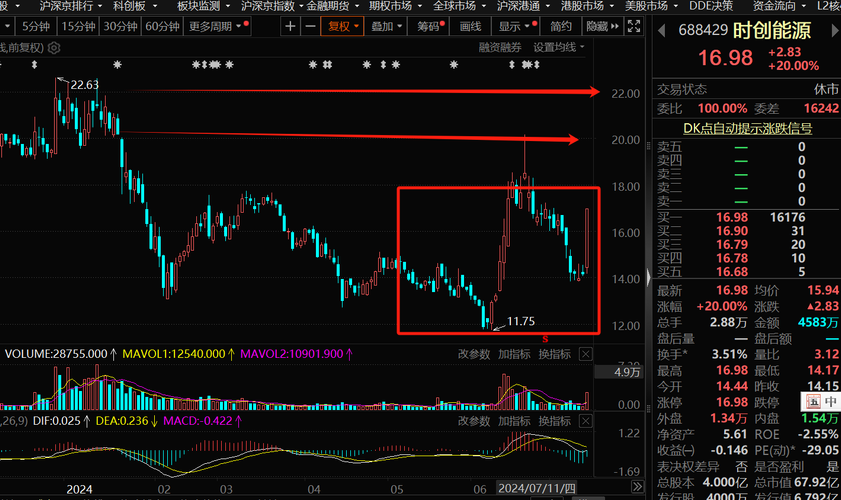Click the 隐藏 hide panel button
841x500 pixels.
[602, 26]
